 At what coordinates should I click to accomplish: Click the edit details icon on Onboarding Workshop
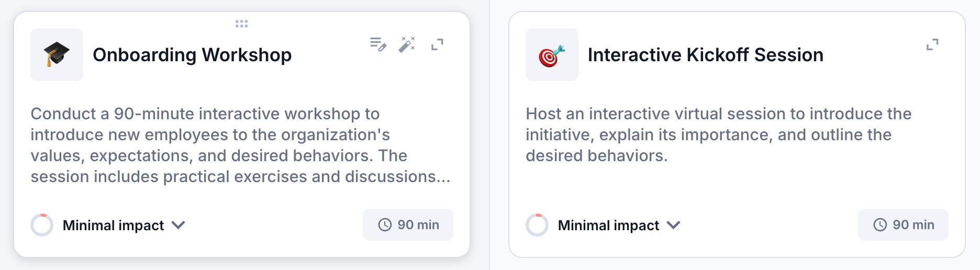tap(377, 44)
